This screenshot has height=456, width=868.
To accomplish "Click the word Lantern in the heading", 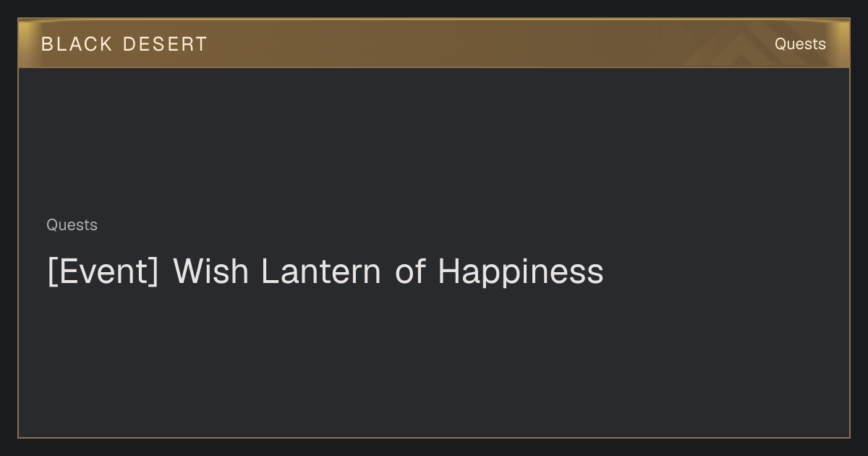I will [x=320, y=271].
